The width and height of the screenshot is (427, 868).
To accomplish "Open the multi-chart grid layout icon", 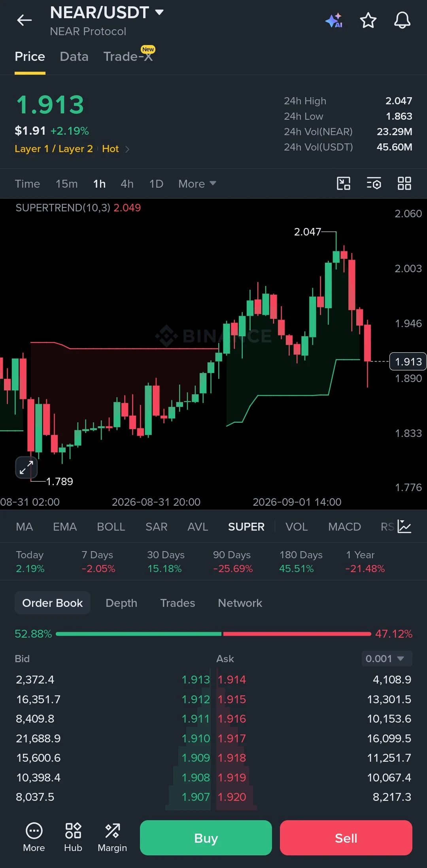I will (x=404, y=183).
